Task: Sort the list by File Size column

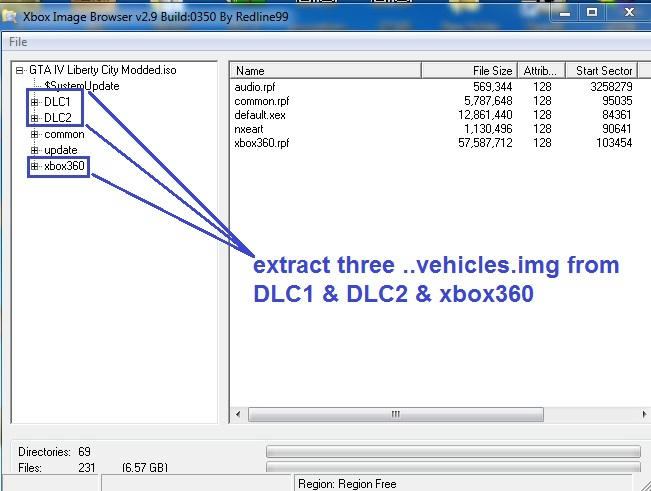Action: point(468,71)
